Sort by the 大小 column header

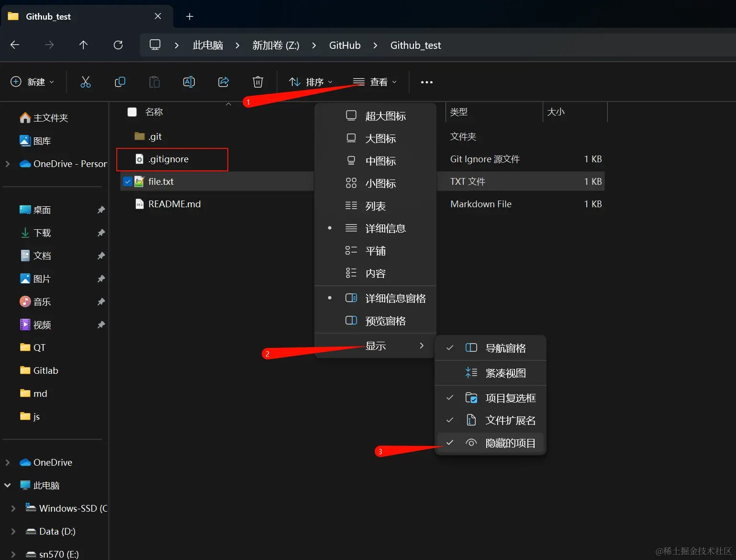click(556, 112)
